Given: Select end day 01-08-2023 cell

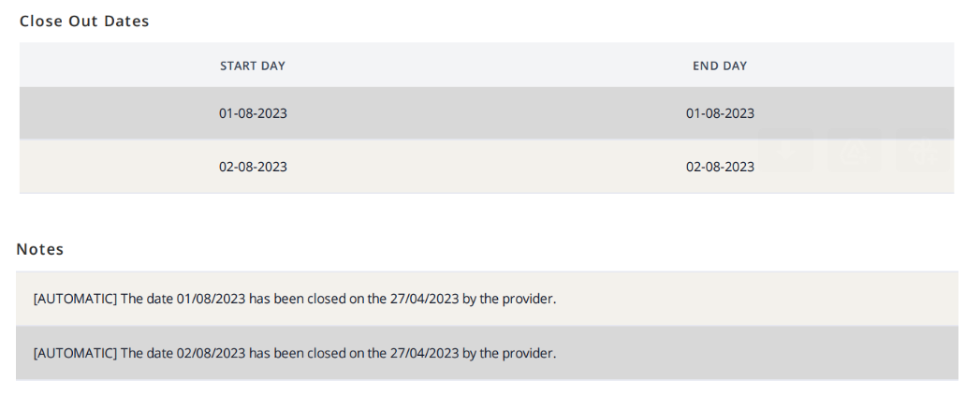Looking at the screenshot, I should [720, 114].
